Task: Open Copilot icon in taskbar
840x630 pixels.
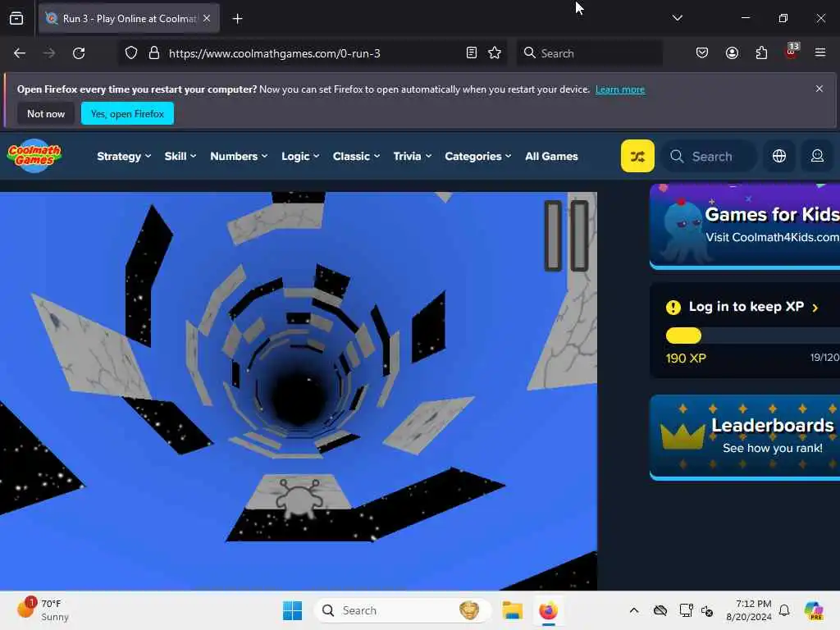Action: (x=814, y=610)
